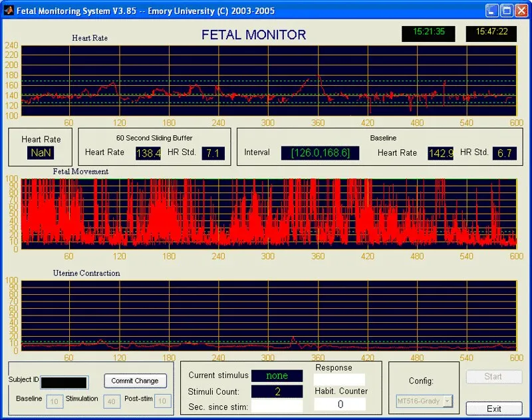The width and height of the screenshot is (532, 420).
Task: Click the clock display showing 15:47:22
Action: tap(490, 33)
